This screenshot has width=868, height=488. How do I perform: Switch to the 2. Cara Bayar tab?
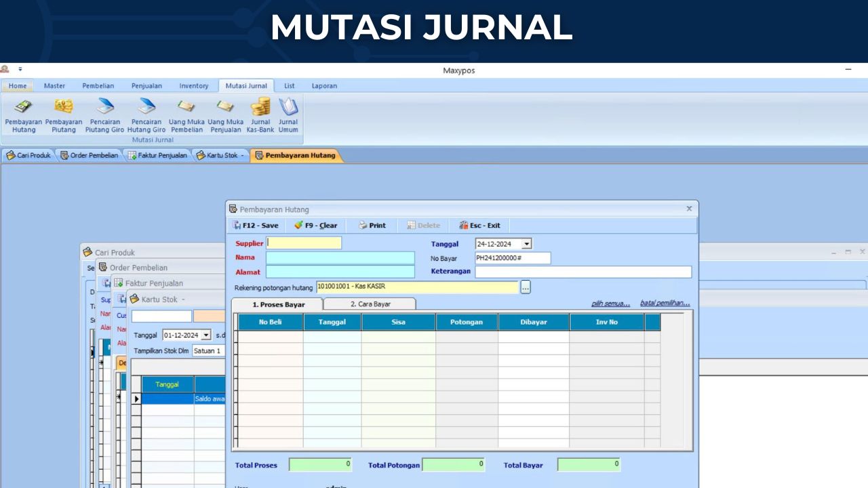(370, 304)
